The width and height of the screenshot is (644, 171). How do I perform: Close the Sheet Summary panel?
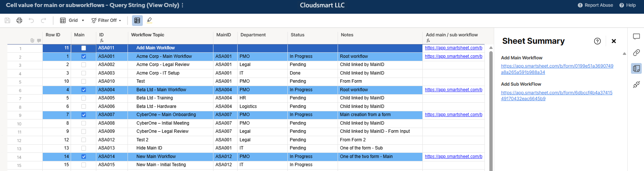pyautogui.click(x=614, y=41)
